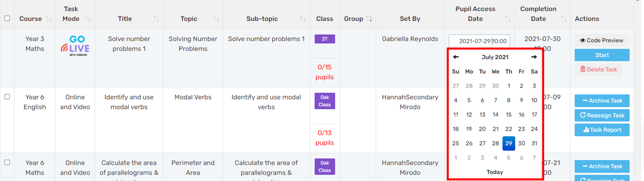This screenshot has width=644, height=181.
Task: Sort by Pupil Access Date arrows
Action: click(x=508, y=19)
